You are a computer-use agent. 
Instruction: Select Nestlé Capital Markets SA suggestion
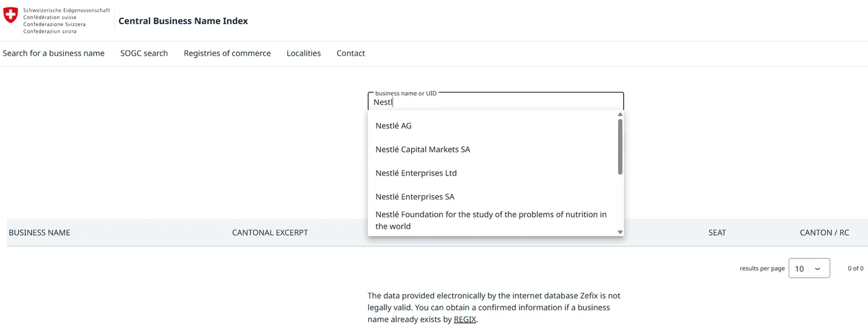492,149
